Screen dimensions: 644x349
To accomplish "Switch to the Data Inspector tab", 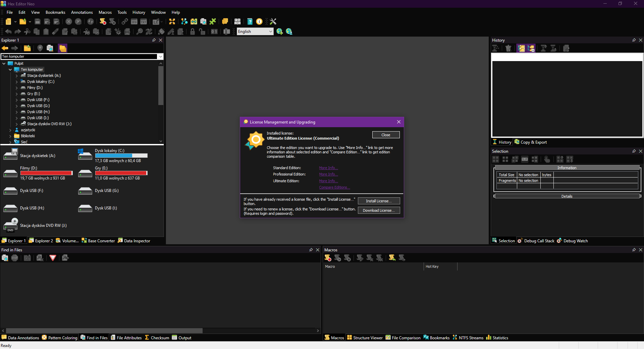I will click(134, 241).
